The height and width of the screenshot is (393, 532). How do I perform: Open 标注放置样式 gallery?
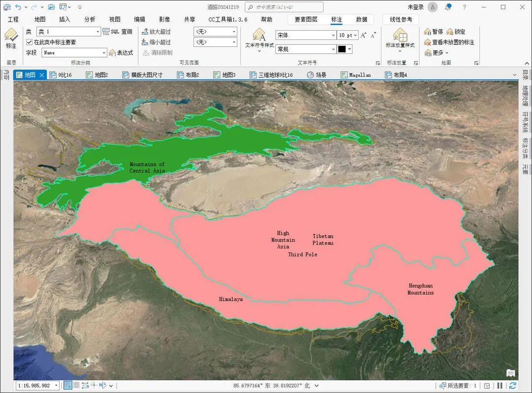(x=400, y=40)
